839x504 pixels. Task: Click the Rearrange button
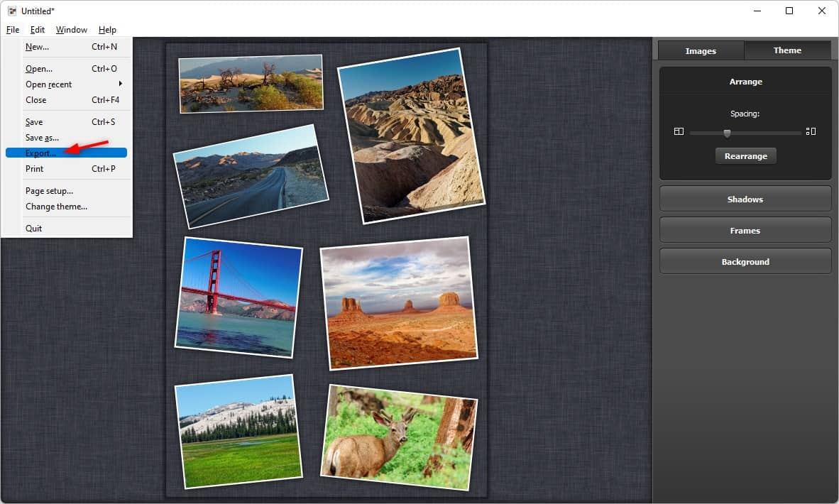(746, 156)
